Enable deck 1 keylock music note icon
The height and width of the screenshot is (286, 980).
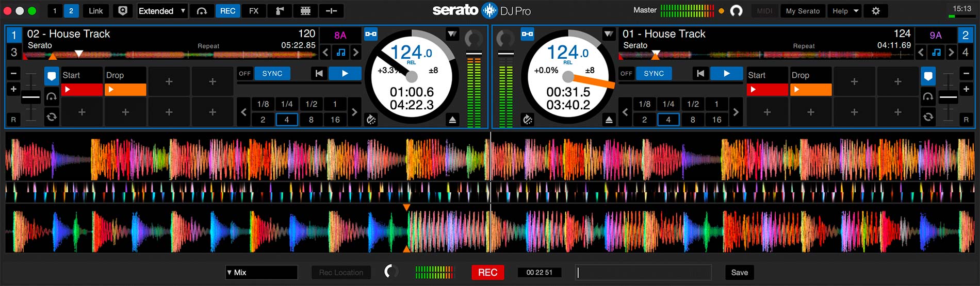click(340, 52)
